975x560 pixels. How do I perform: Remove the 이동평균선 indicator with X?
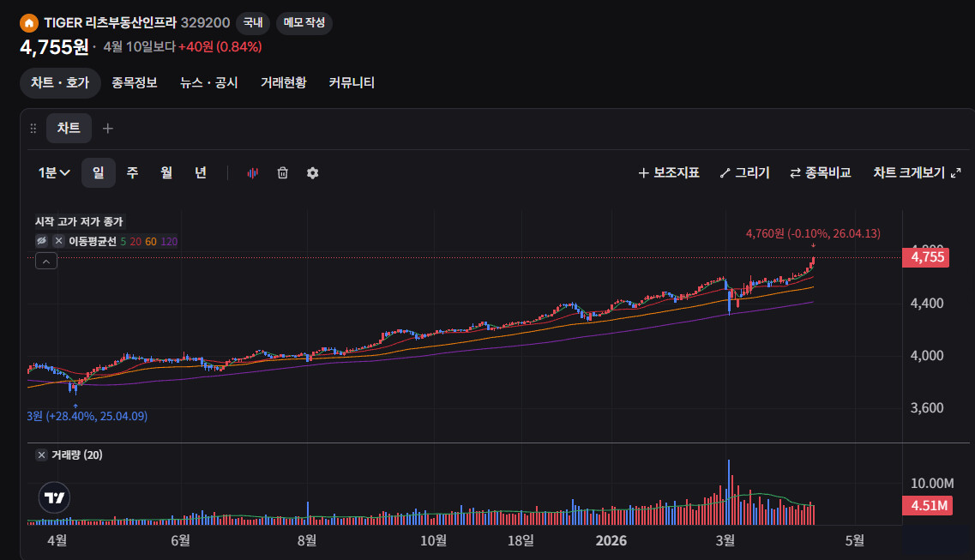click(58, 241)
